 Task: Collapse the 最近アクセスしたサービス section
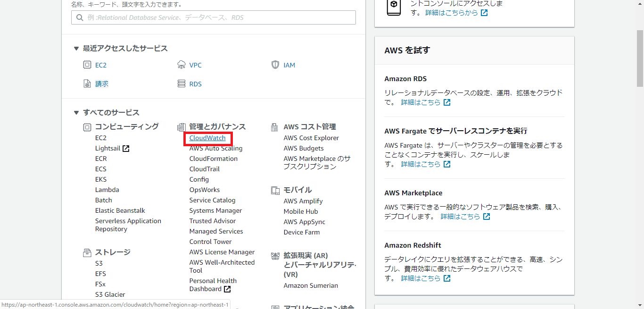(x=76, y=49)
